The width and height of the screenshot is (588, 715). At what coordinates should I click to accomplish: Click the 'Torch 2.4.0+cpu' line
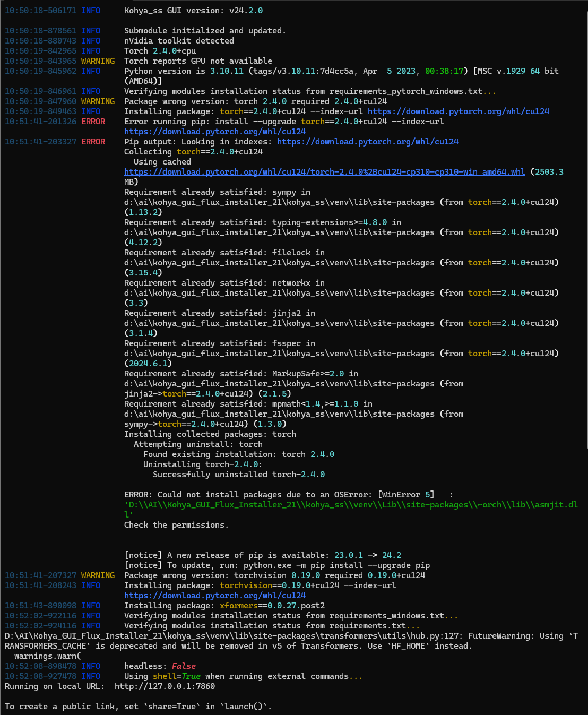(160, 51)
